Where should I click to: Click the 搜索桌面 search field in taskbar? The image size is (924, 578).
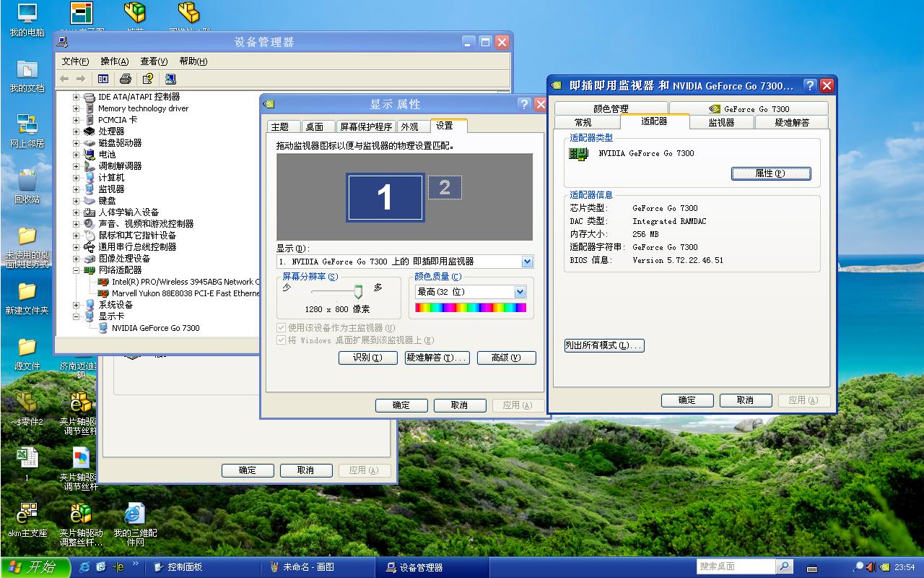pyautogui.click(x=736, y=567)
